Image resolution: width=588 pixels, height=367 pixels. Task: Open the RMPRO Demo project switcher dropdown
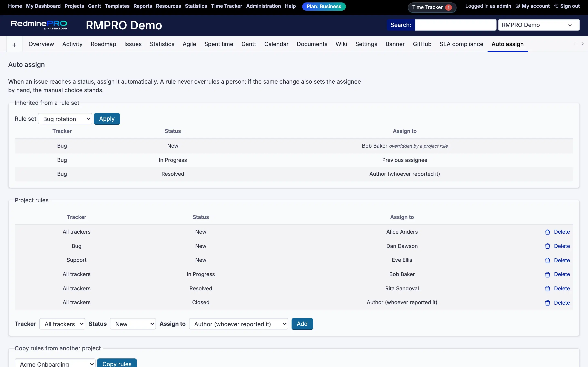[539, 25]
